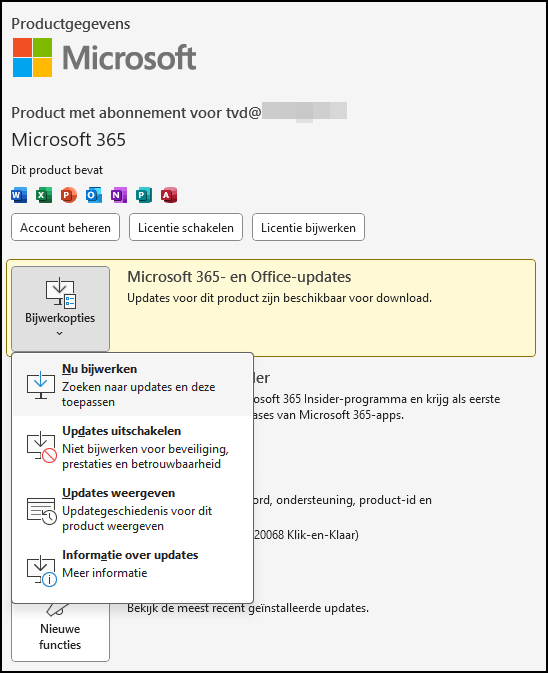This screenshot has height=673, width=548.
Task: Click the Informatie over updates info icon
Action: [42, 571]
